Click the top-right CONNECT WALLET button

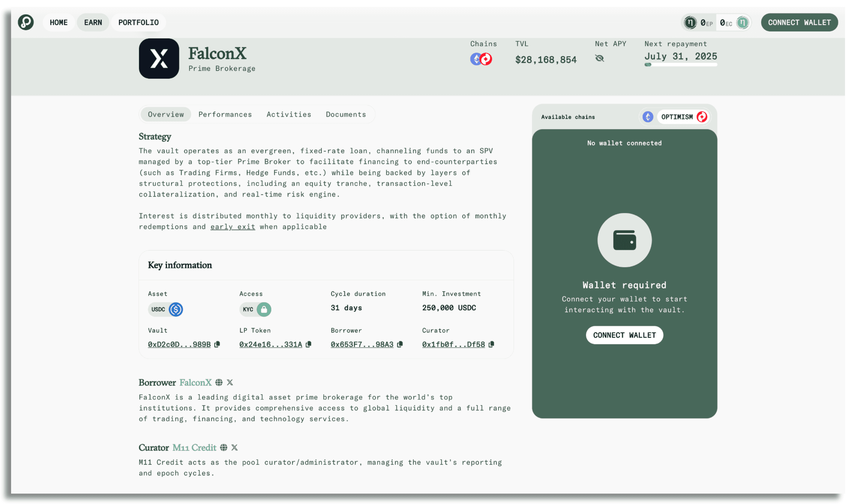(x=799, y=22)
